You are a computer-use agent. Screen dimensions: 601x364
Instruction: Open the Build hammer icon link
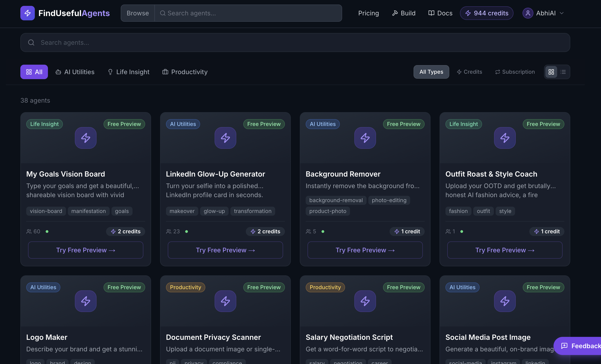coord(395,13)
